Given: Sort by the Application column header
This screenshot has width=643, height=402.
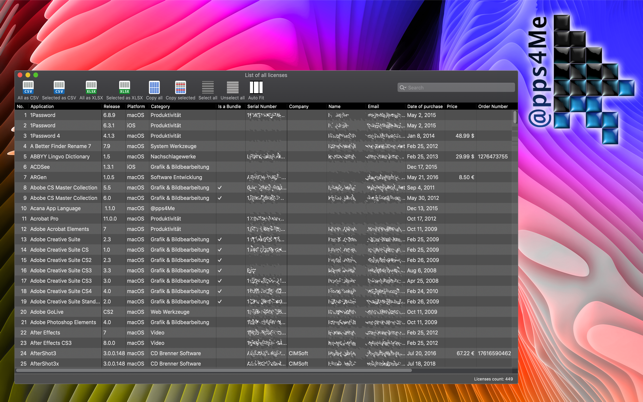Looking at the screenshot, I should click(65, 106).
